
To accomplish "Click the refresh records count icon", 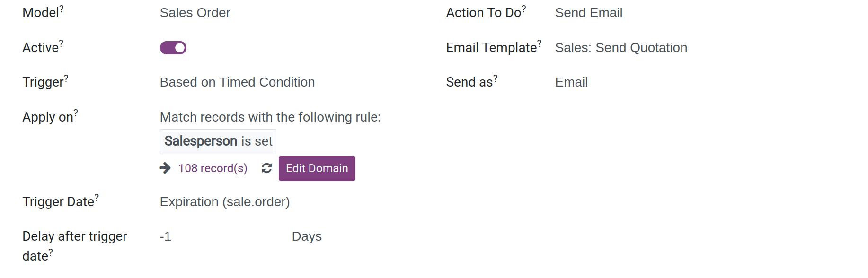I will click(266, 168).
